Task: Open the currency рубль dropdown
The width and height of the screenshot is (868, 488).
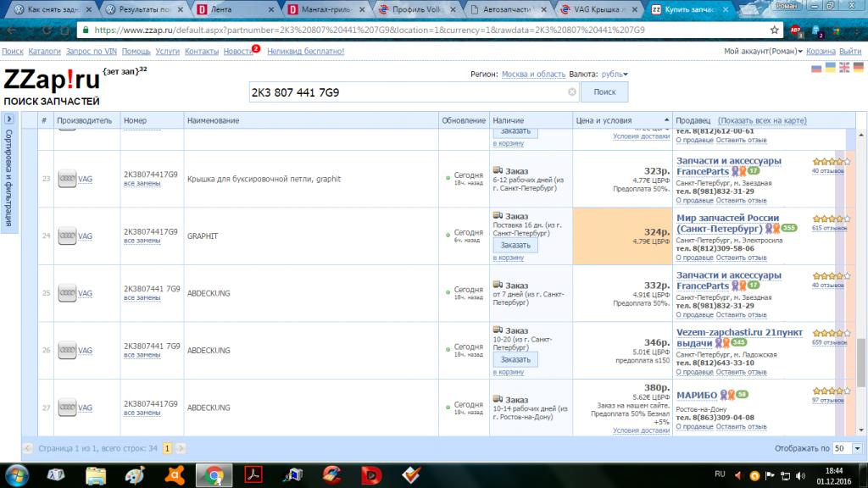Action: pyautogui.click(x=615, y=75)
